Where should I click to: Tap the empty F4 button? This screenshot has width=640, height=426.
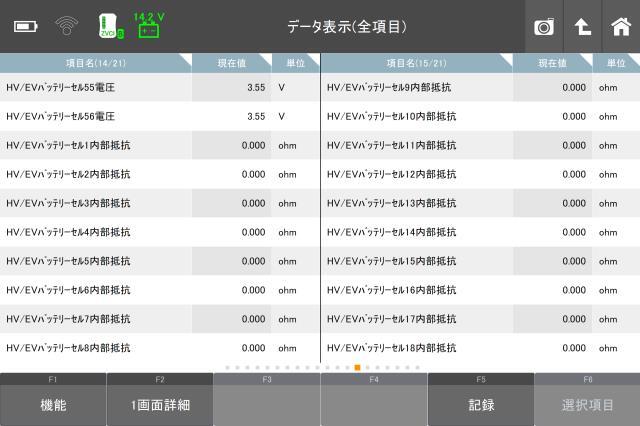coord(374,399)
